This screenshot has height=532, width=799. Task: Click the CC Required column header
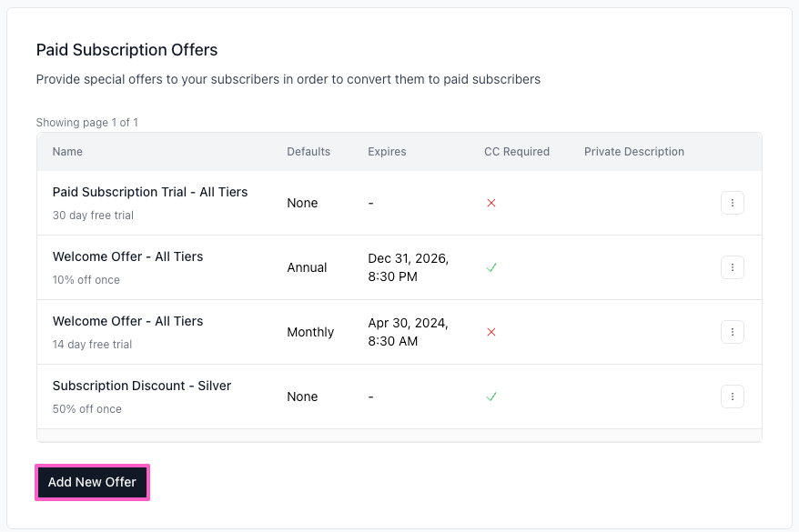(x=516, y=152)
